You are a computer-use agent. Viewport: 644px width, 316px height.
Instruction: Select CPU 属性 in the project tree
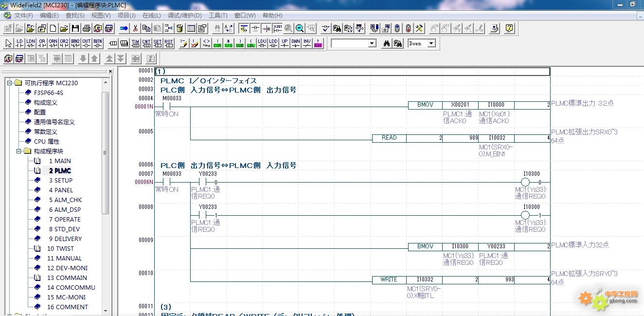click(x=47, y=141)
